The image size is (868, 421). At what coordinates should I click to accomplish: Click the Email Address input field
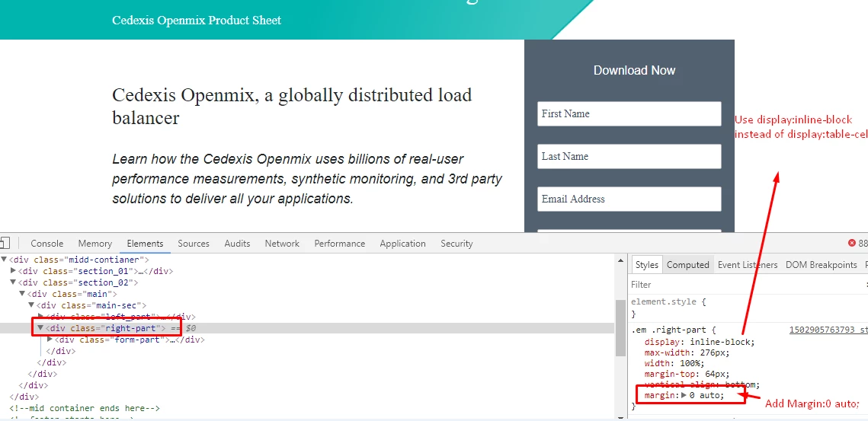tap(629, 199)
